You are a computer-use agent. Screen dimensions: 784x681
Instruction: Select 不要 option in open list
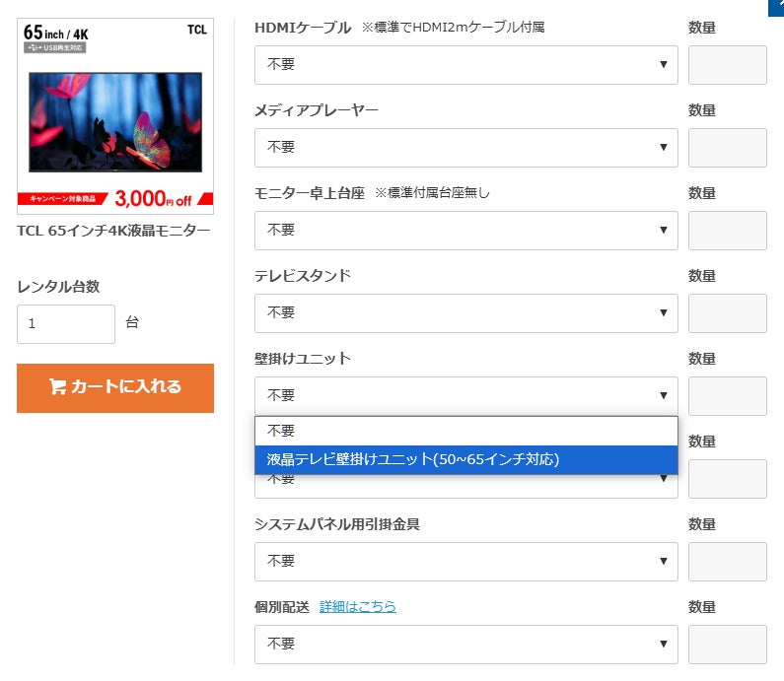tap(466, 431)
